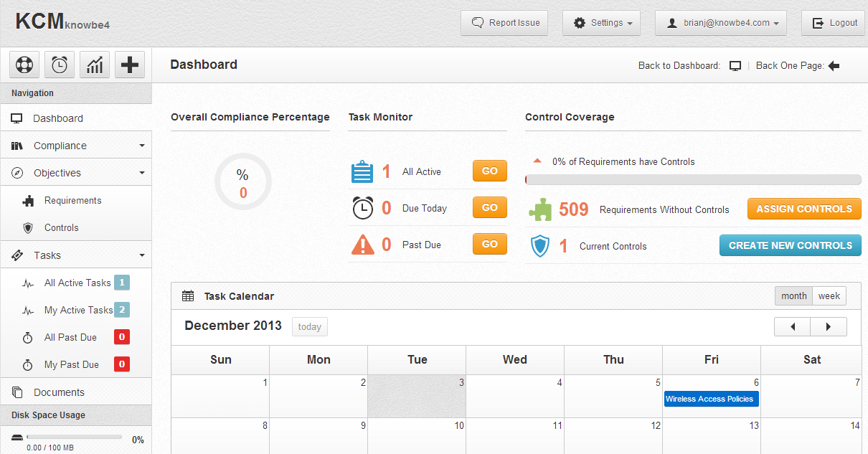Open the Settings dropdown
Screen dimensions: 868x454
click(x=601, y=22)
